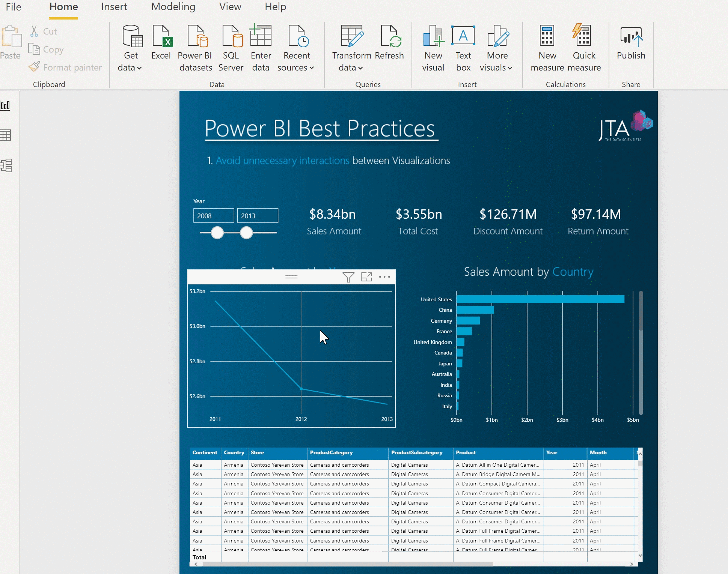Open filter icon on line chart

tap(348, 277)
